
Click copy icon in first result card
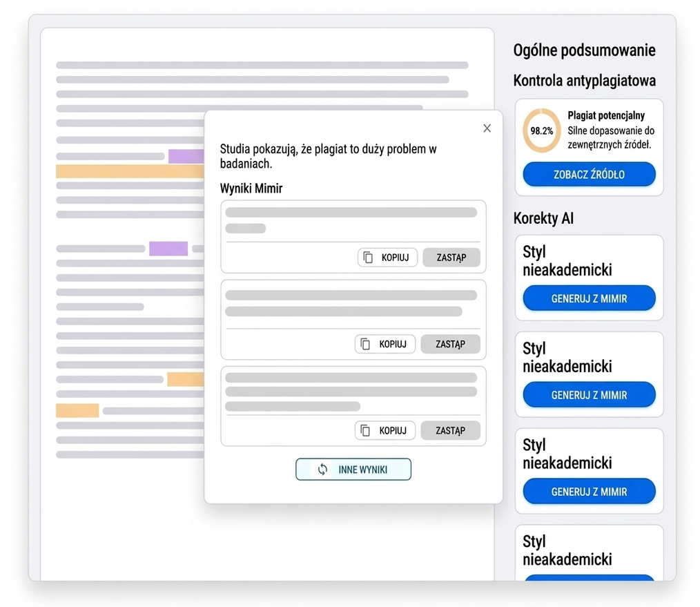point(368,258)
